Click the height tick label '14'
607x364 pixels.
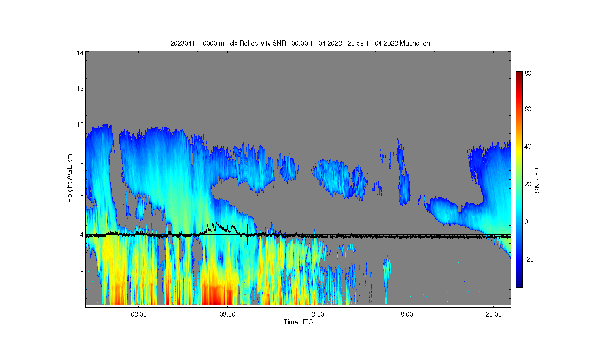click(80, 53)
